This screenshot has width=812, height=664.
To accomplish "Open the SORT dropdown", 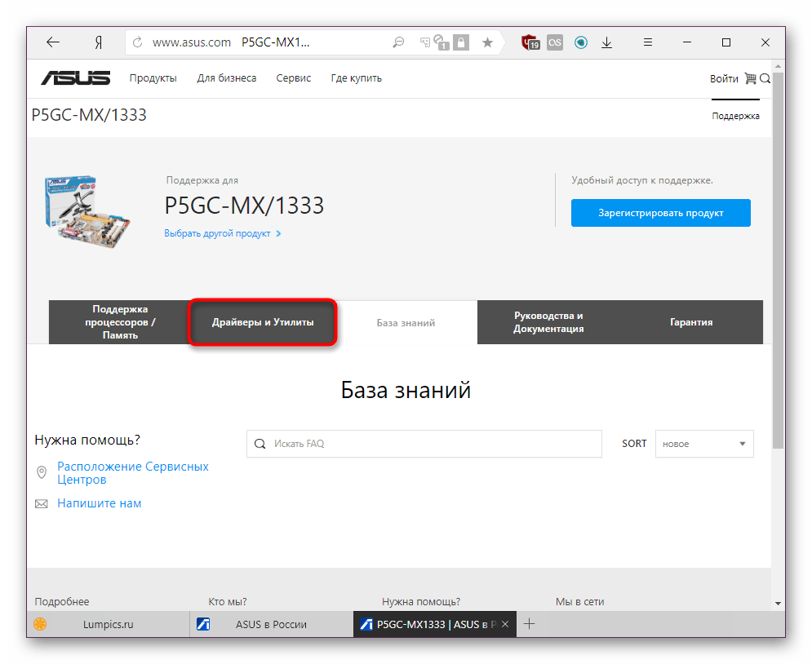I will pyautogui.click(x=704, y=444).
